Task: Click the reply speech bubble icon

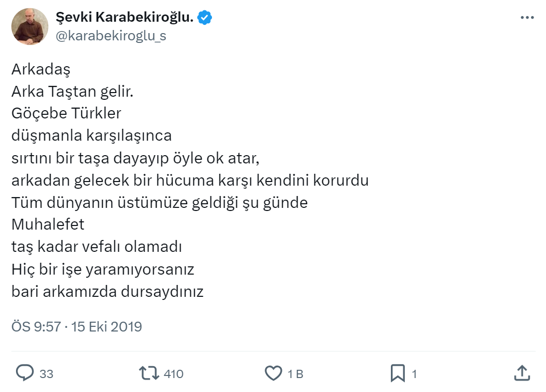Action: pyautogui.click(x=24, y=373)
